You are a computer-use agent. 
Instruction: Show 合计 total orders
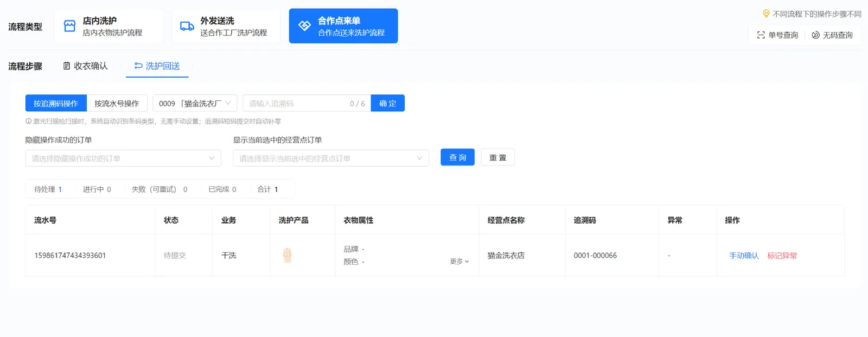coord(267,189)
